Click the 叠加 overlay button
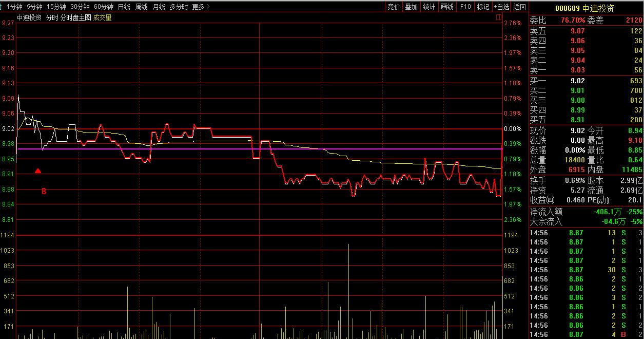Image resolution: width=644 pixels, height=339 pixels. pos(411,7)
